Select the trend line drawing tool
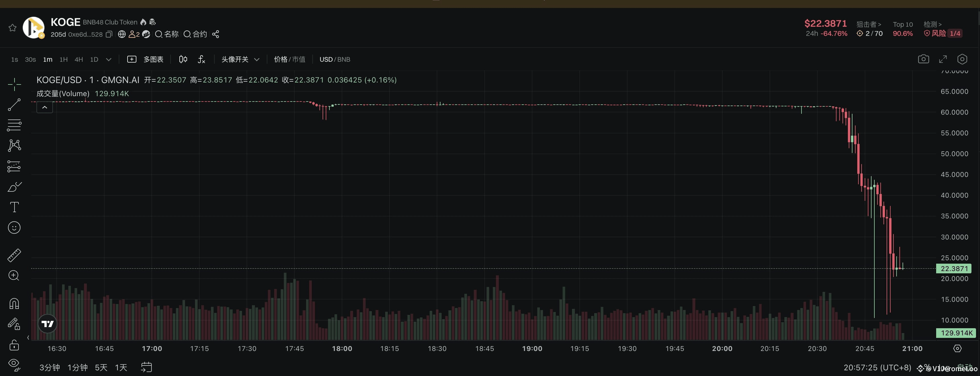980x376 pixels. click(x=15, y=105)
